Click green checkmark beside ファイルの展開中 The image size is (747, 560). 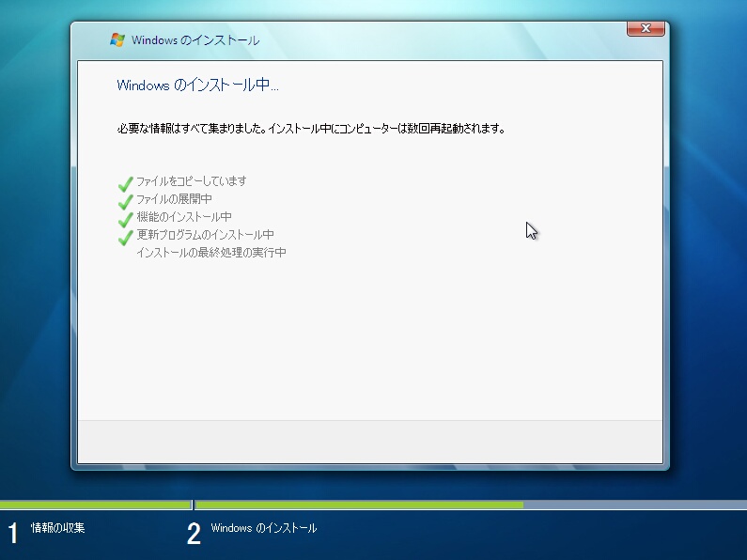tap(125, 201)
